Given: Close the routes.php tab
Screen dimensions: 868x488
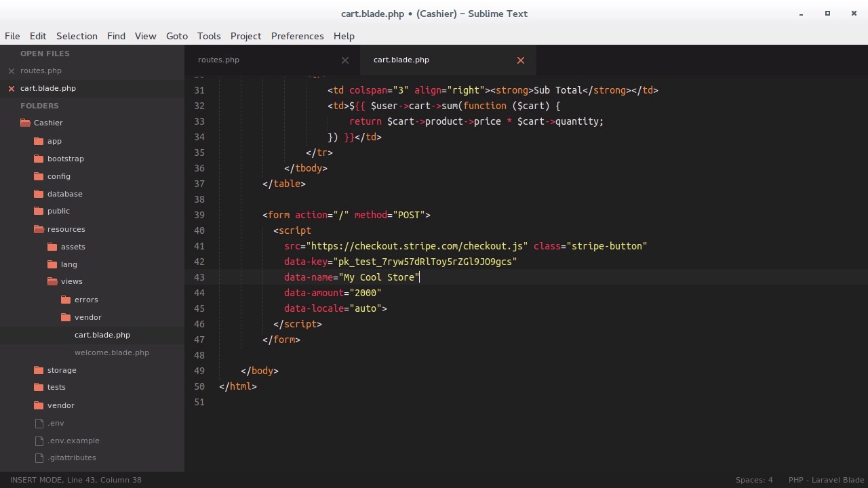Looking at the screenshot, I should click(x=345, y=60).
